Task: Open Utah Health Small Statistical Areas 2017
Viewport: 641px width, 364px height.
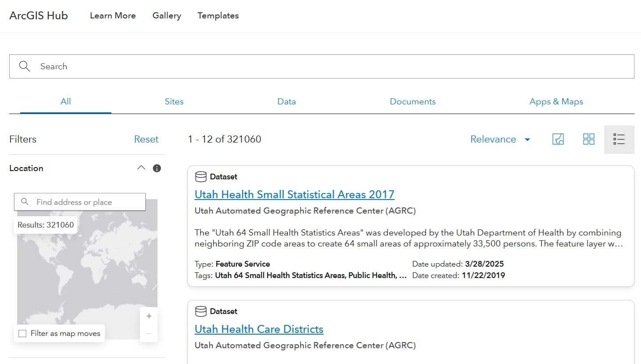Action: pyautogui.click(x=294, y=194)
